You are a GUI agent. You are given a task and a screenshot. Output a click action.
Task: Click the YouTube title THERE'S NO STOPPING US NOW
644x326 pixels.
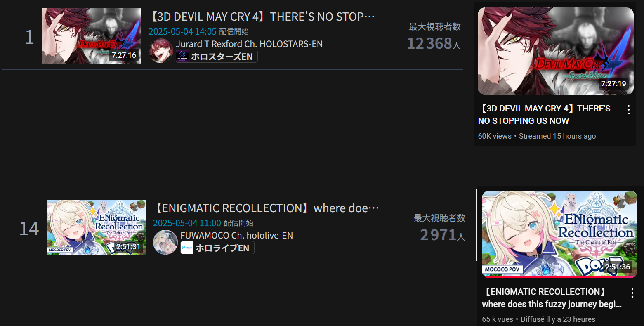point(544,115)
